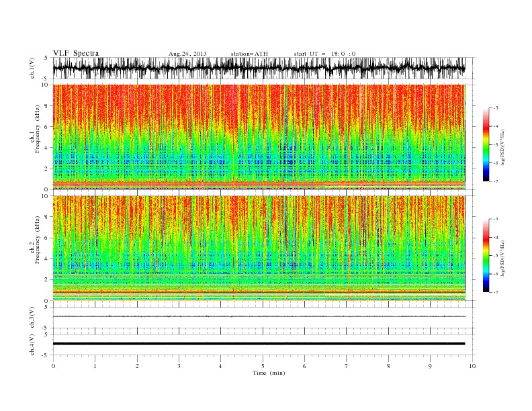Click the ch.2 spectrogram color scale bar
This screenshot has width=532, height=411.
pos(486,255)
